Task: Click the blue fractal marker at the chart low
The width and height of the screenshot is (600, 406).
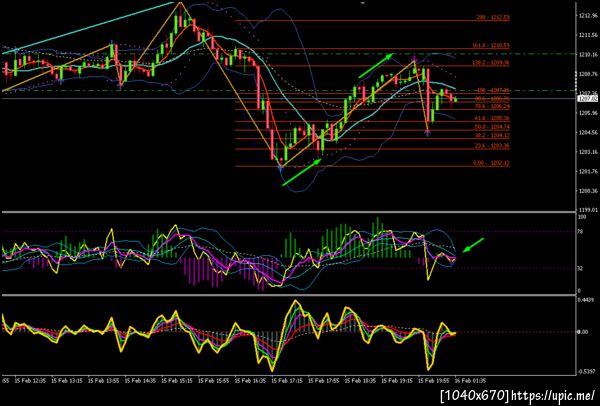Action: point(281,167)
